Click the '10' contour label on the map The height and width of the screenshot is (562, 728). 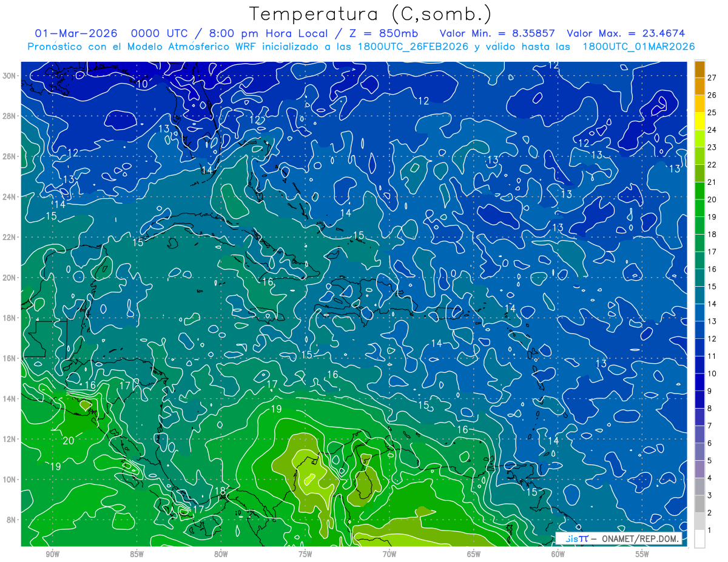pyautogui.click(x=142, y=84)
